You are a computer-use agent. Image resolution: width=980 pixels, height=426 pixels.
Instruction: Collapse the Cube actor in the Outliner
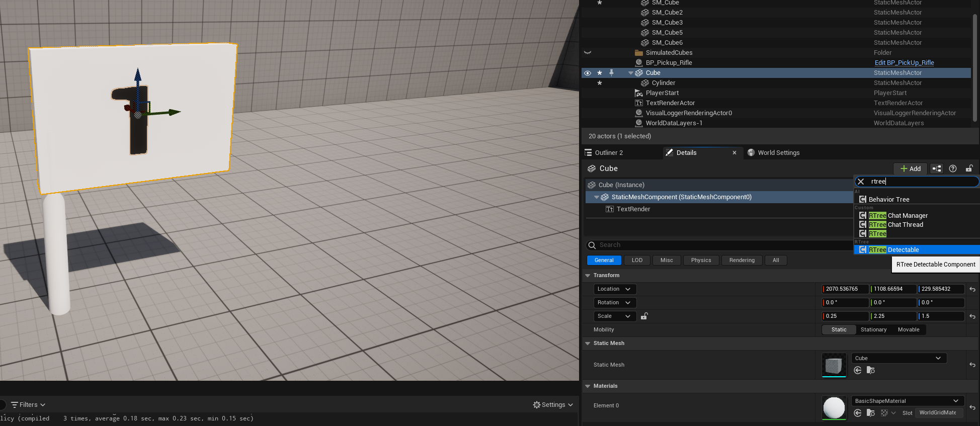pyautogui.click(x=630, y=73)
